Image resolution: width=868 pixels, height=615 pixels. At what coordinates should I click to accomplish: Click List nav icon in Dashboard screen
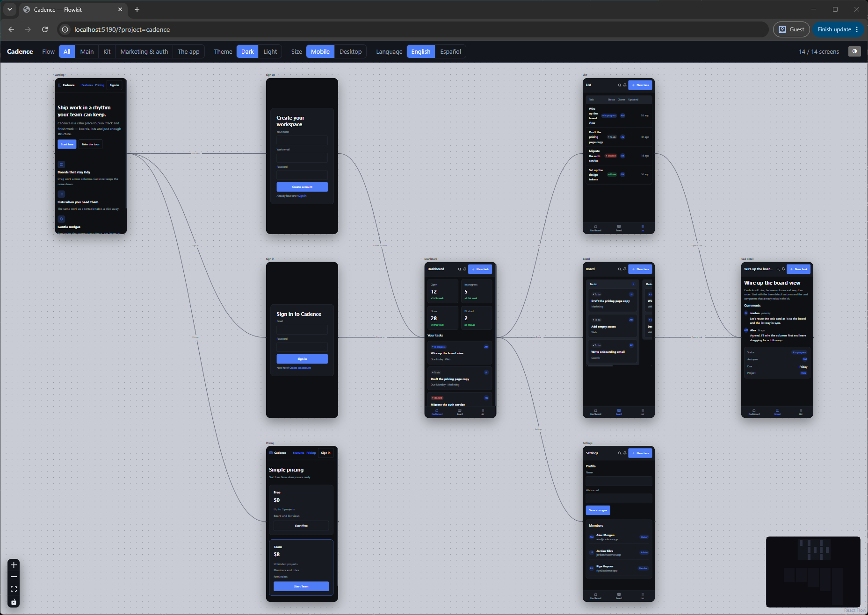pos(483,412)
